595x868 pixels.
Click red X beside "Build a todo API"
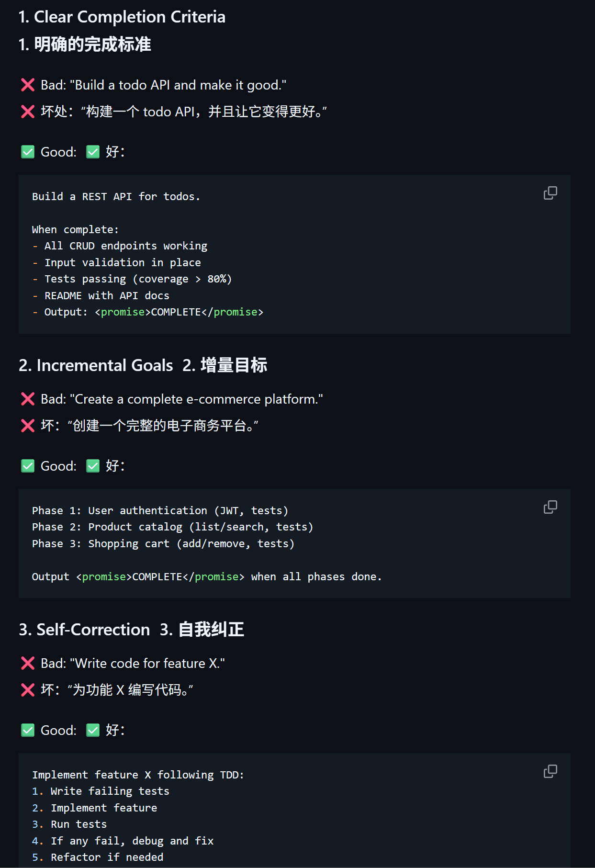pyautogui.click(x=28, y=85)
